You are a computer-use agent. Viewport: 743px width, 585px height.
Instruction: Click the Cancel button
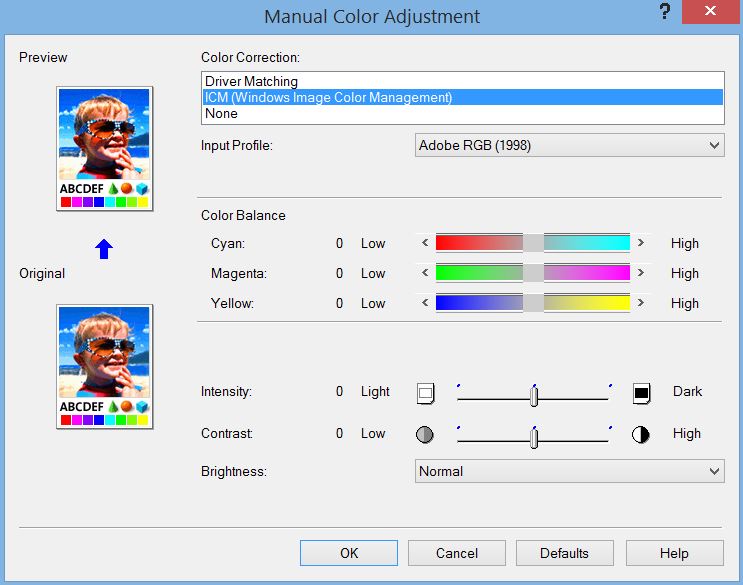(x=457, y=553)
